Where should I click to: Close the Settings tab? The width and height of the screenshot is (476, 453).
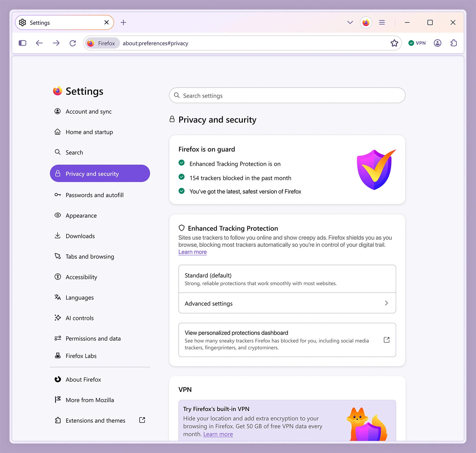click(106, 22)
